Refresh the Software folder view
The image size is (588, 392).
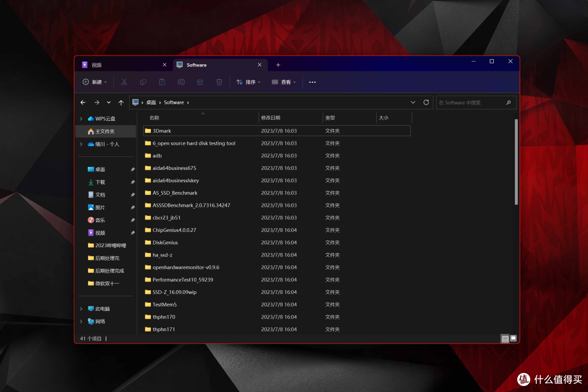pyautogui.click(x=426, y=102)
